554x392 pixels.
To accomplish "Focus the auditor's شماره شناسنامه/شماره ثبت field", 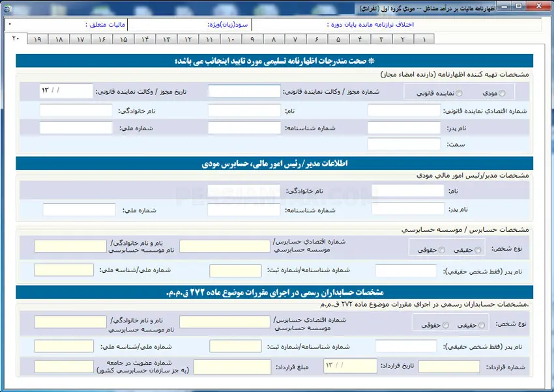I will click(235, 271).
